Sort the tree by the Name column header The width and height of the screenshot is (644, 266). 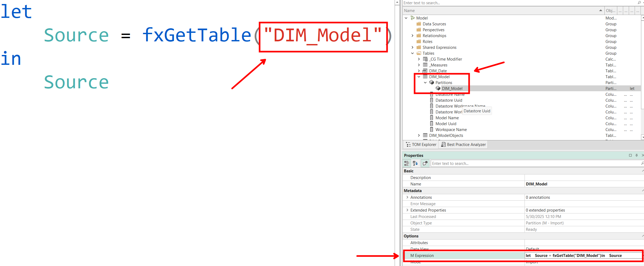(x=409, y=10)
